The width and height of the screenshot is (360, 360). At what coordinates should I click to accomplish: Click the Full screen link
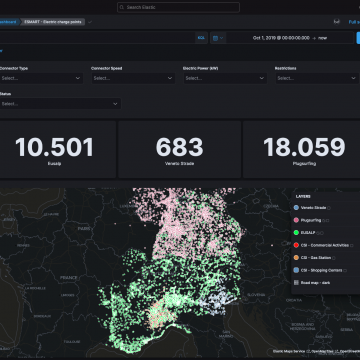tap(354, 22)
